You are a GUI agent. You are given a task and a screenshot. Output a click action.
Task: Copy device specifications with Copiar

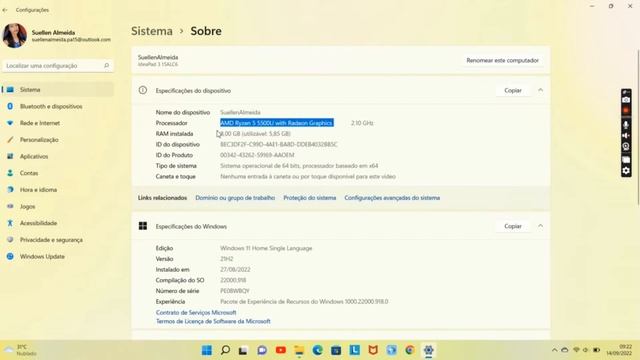coord(513,90)
